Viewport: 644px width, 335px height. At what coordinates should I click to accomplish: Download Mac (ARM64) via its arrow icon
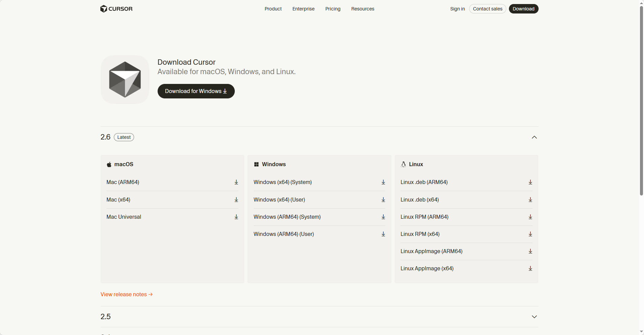[236, 182]
